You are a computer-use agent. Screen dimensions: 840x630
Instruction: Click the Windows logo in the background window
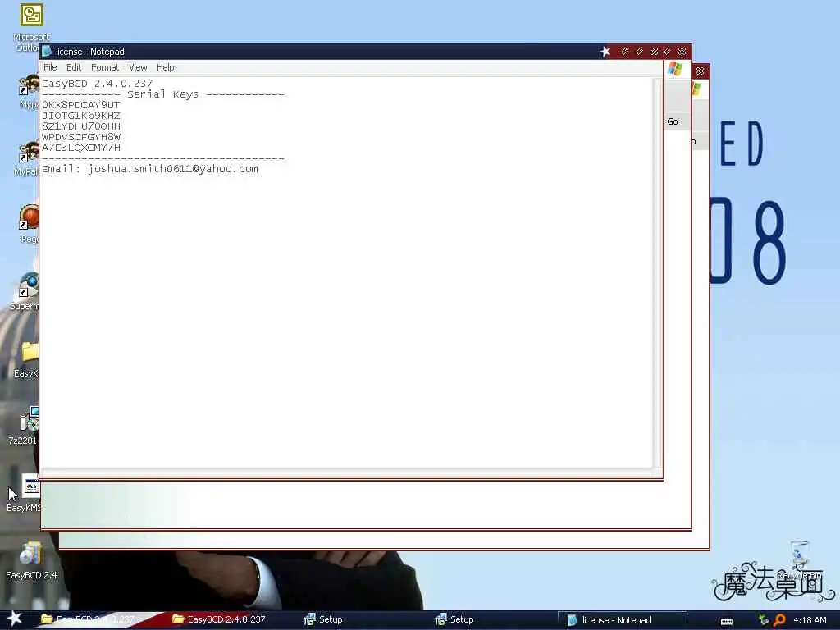click(675, 69)
